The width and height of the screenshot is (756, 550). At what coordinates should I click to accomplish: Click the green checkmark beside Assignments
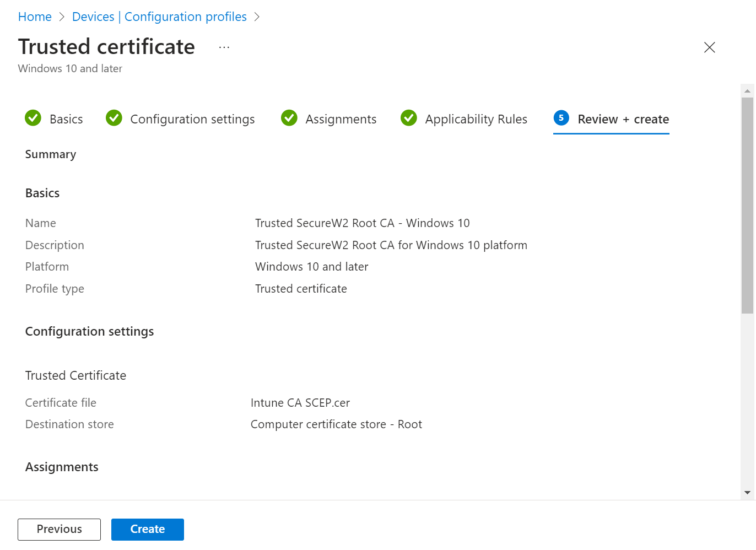289,118
